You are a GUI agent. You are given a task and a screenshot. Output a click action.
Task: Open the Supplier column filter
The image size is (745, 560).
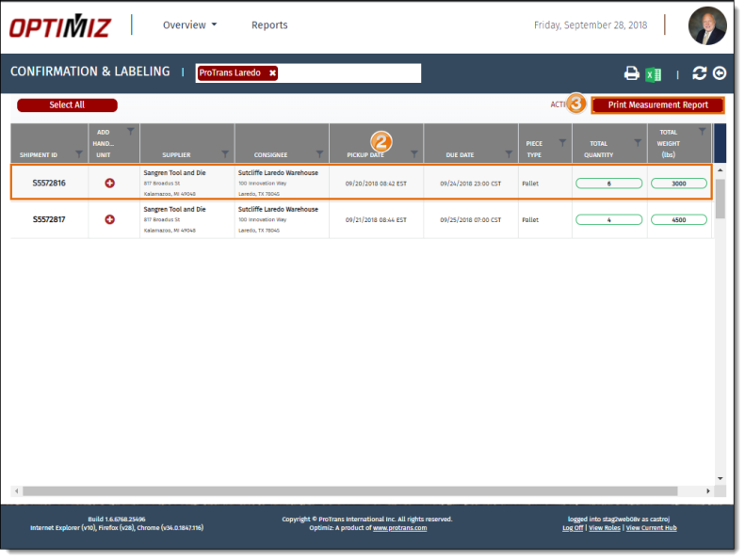[225, 154]
